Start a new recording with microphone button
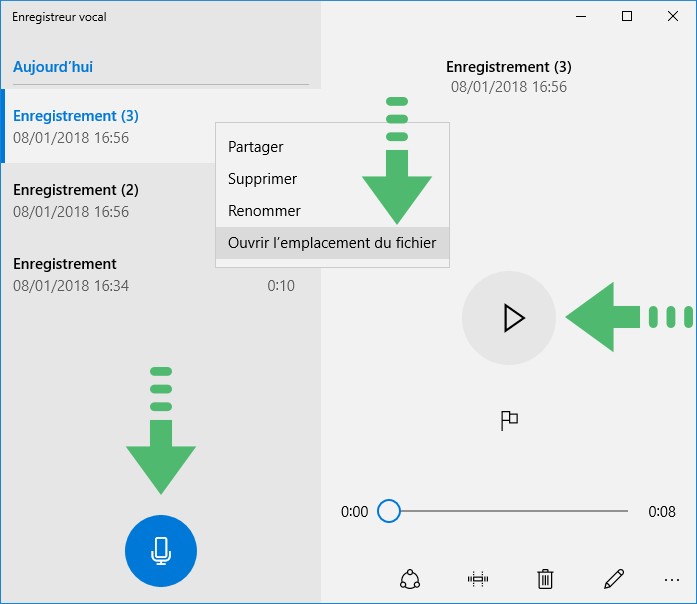This screenshot has height=604, width=697. coord(160,551)
